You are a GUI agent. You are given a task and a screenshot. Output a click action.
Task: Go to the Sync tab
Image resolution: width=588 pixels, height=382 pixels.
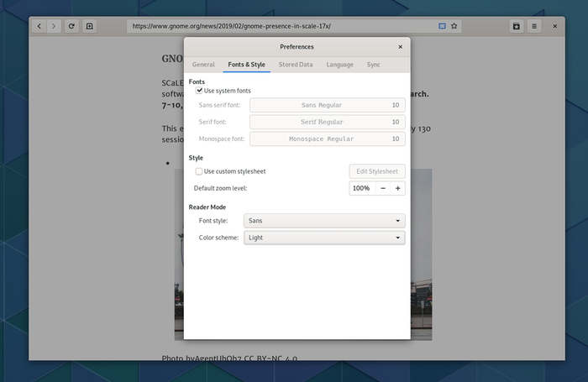tap(373, 65)
